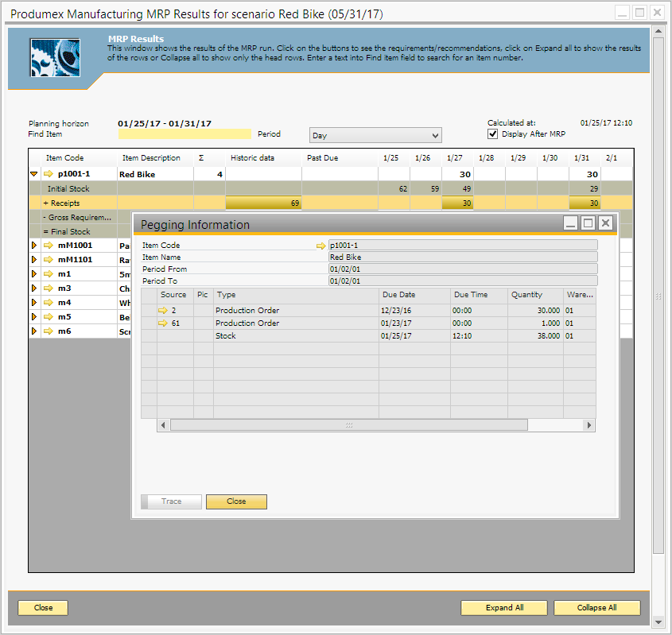The width and height of the screenshot is (672, 635).
Task: Expand the m1 item row
Action: [x=34, y=274]
